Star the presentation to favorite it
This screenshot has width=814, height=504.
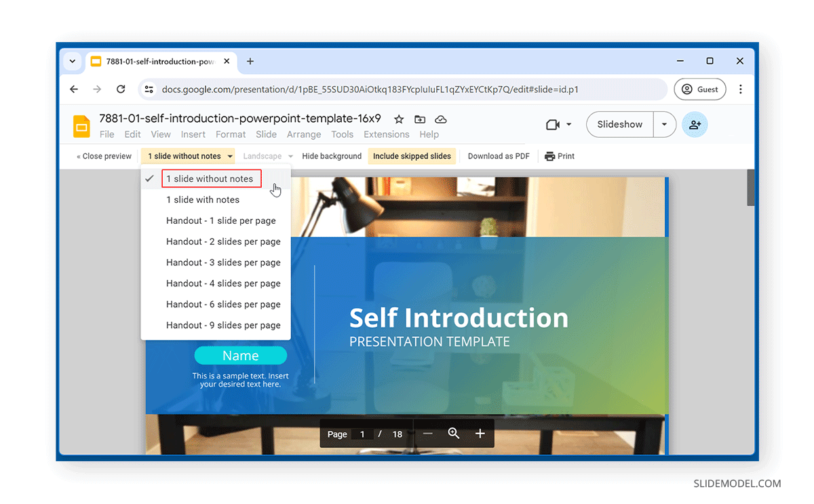[x=399, y=119]
